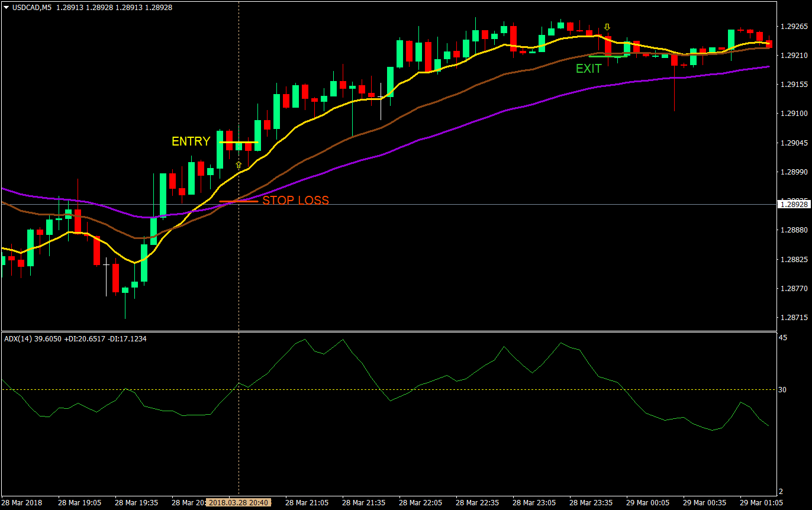Click the yellow down arrow sell signal marker
Image resolution: width=812 pixels, height=510 pixels.
tap(607, 27)
